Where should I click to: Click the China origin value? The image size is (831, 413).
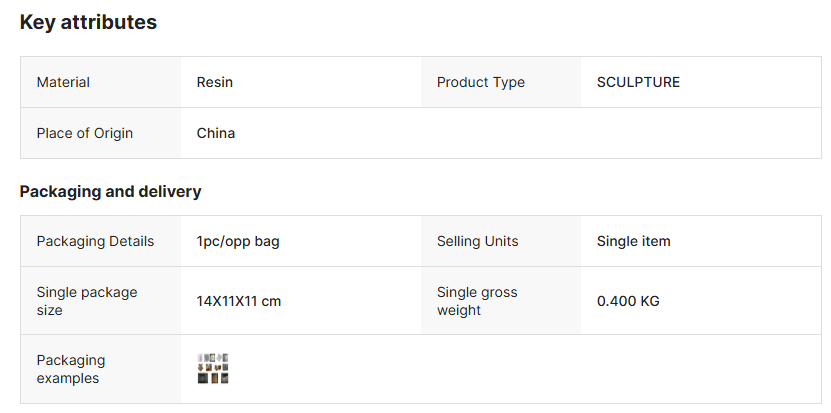point(215,133)
